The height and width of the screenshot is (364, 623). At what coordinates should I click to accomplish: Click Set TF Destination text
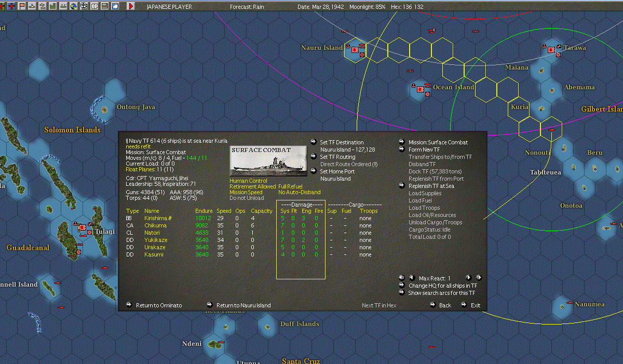342,142
